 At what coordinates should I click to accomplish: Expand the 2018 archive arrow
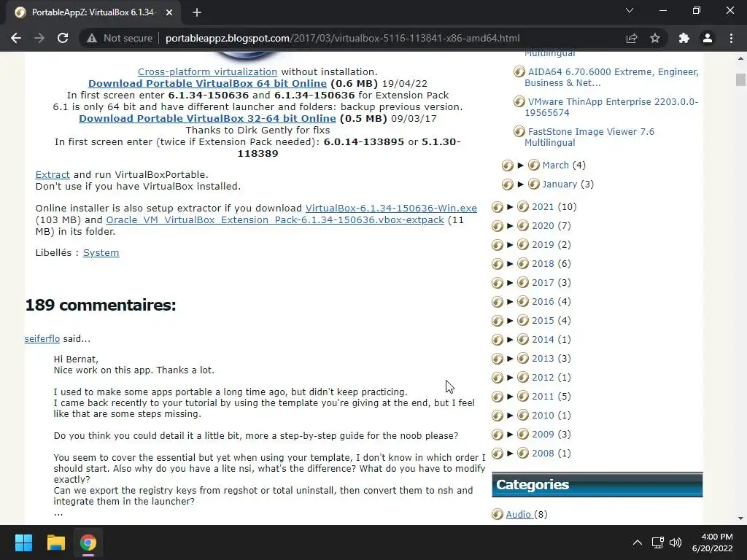(x=510, y=264)
